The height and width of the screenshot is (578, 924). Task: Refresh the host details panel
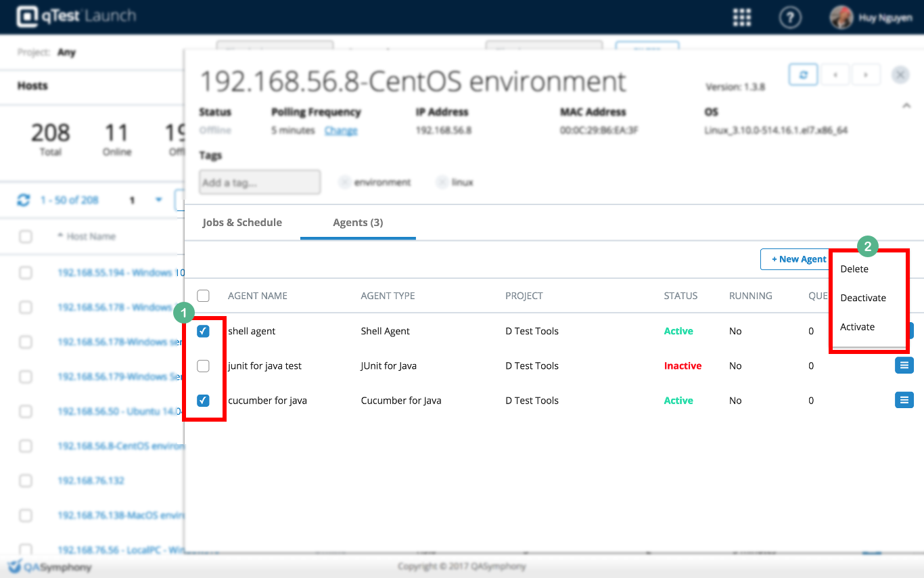click(803, 75)
